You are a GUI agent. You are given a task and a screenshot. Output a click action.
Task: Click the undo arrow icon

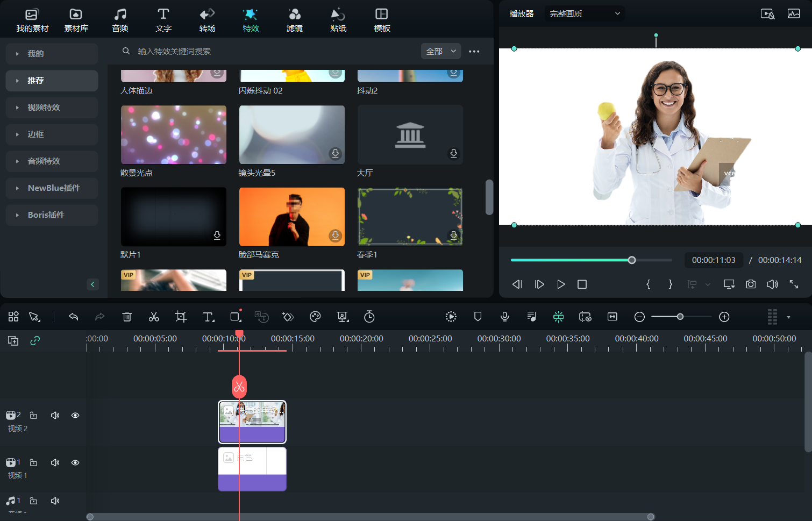coord(74,317)
